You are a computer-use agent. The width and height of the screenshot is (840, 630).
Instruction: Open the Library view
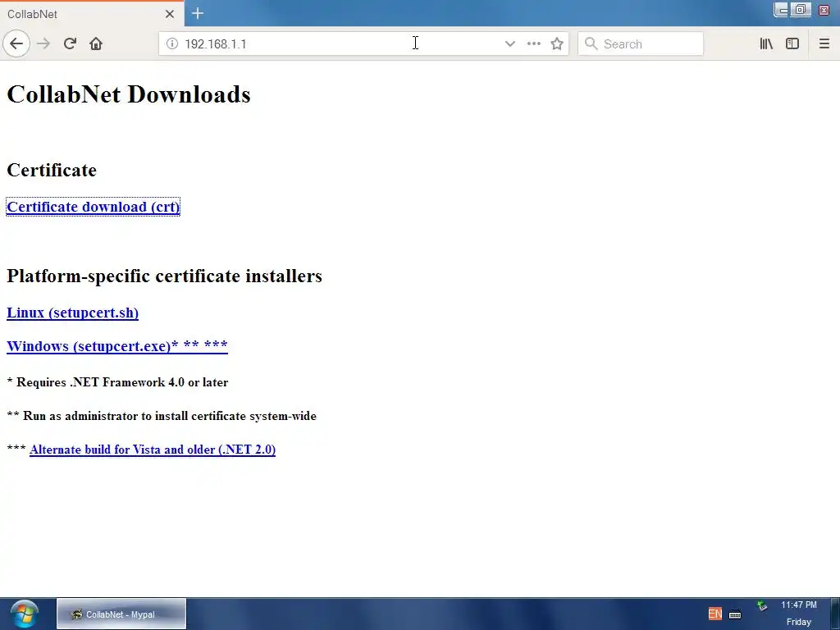[x=766, y=43]
